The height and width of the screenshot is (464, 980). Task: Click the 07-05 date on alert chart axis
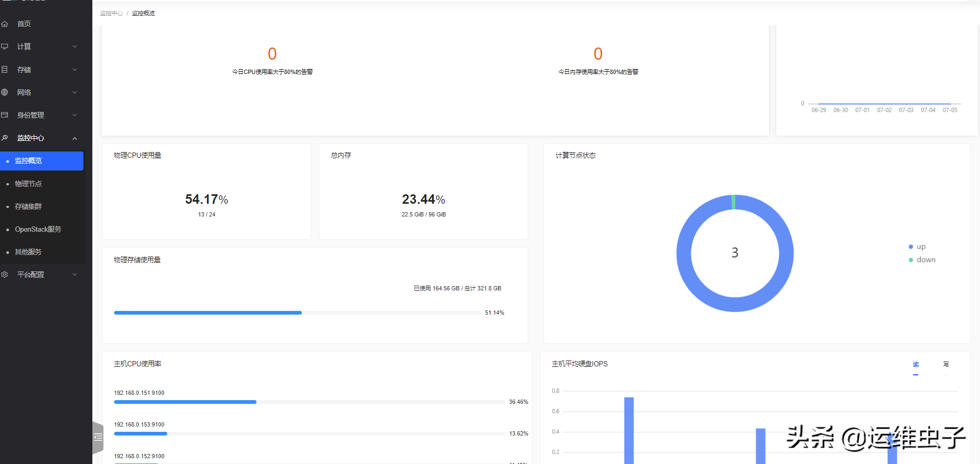950,110
